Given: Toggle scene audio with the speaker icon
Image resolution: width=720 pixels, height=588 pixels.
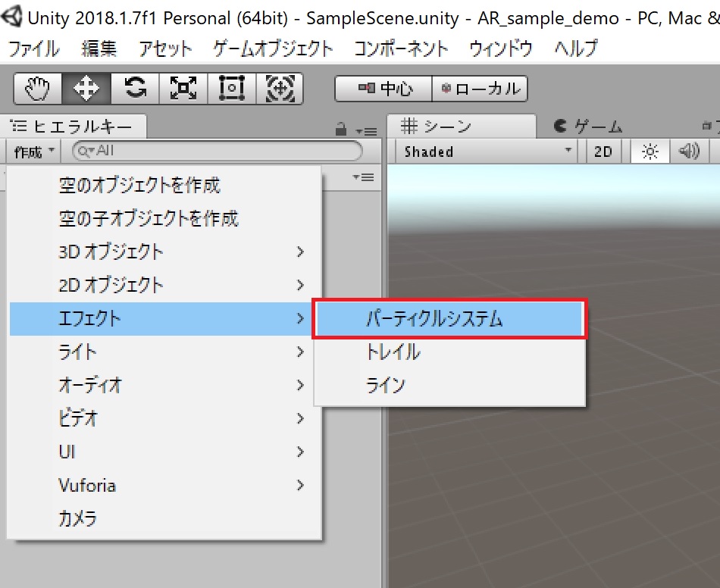Looking at the screenshot, I should (689, 151).
